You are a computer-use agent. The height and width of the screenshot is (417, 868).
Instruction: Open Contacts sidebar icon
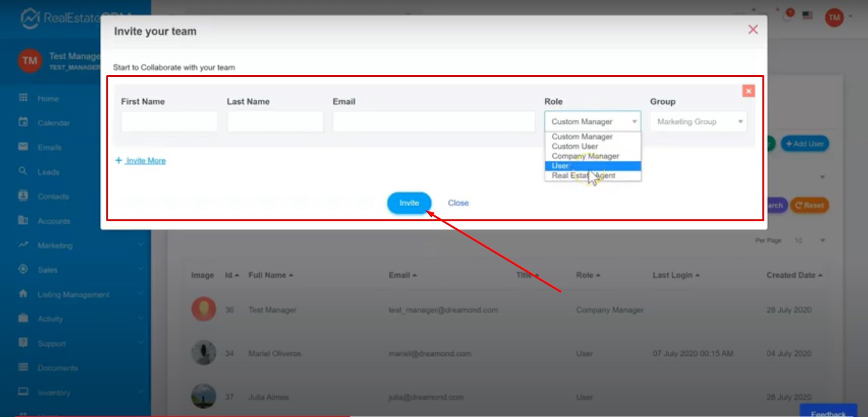pos(24,196)
